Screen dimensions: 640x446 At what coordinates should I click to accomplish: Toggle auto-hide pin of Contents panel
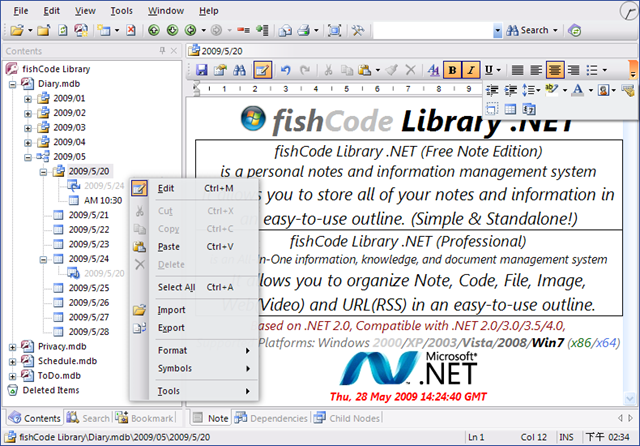coord(162,51)
